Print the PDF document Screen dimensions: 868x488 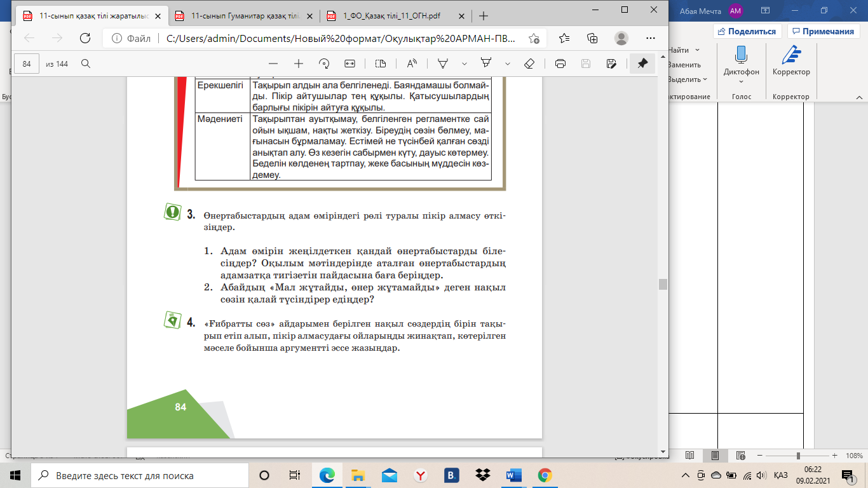click(560, 64)
